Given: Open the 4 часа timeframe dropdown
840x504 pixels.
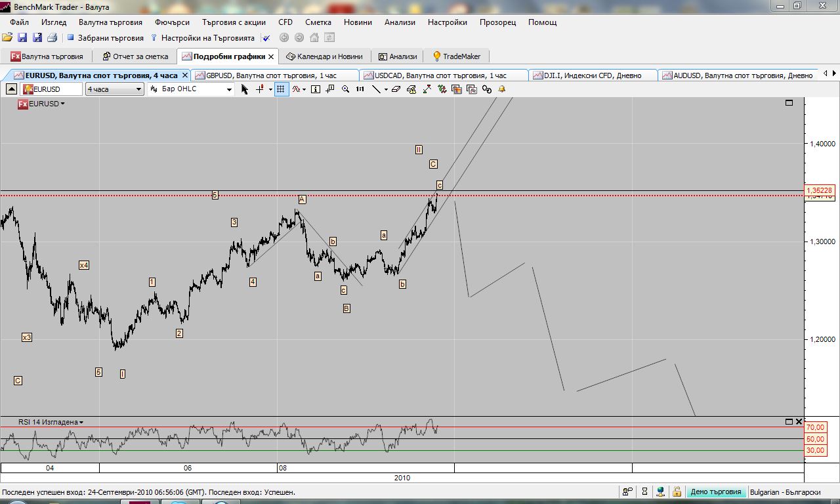Looking at the screenshot, I should tap(115, 89).
